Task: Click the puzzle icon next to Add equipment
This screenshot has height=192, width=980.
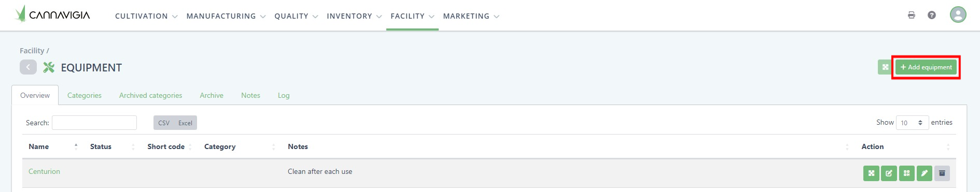Action: coord(885,67)
